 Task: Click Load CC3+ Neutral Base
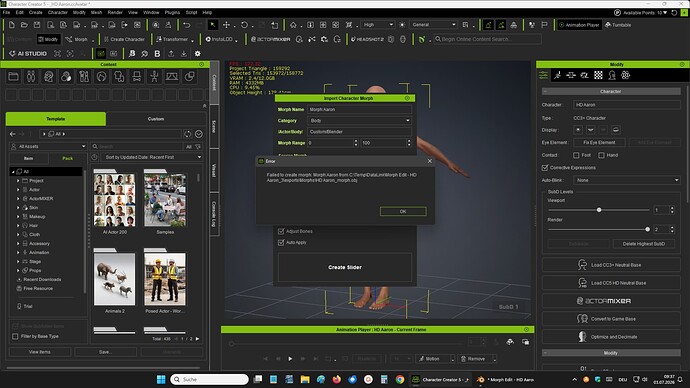click(x=611, y=265)
